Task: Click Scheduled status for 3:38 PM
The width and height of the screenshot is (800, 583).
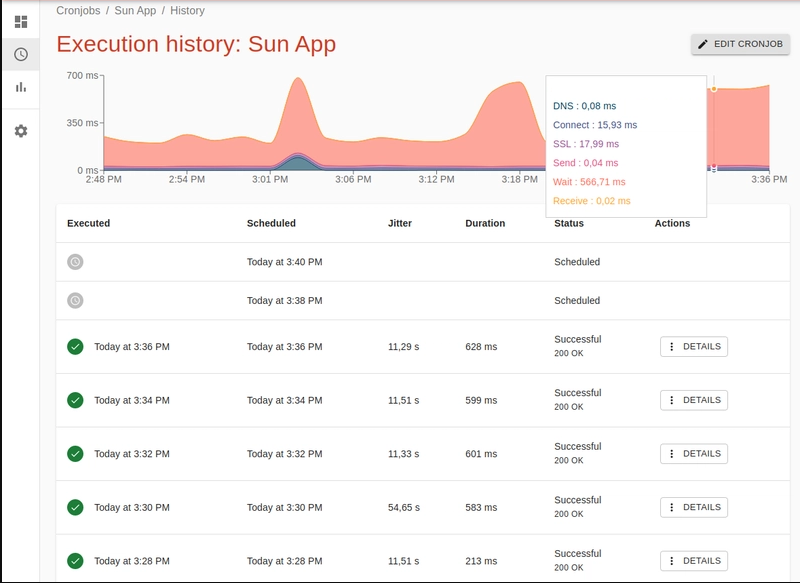Action: [x=577, y=300]
